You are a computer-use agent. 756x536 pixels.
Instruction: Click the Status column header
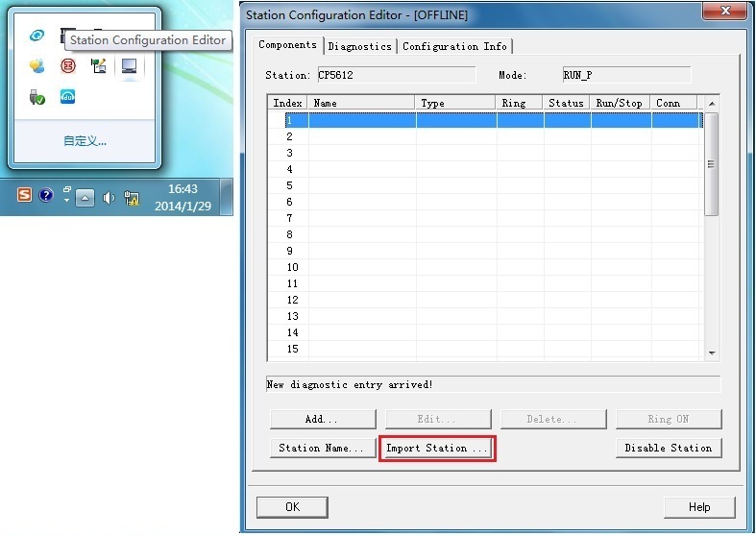[x=566, y=103]
